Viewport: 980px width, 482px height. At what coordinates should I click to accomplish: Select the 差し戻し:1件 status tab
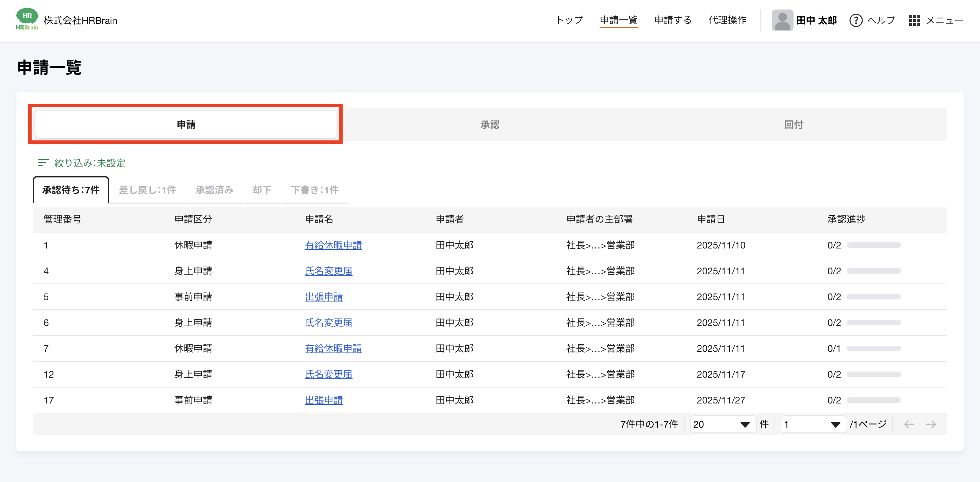[147, 190]
